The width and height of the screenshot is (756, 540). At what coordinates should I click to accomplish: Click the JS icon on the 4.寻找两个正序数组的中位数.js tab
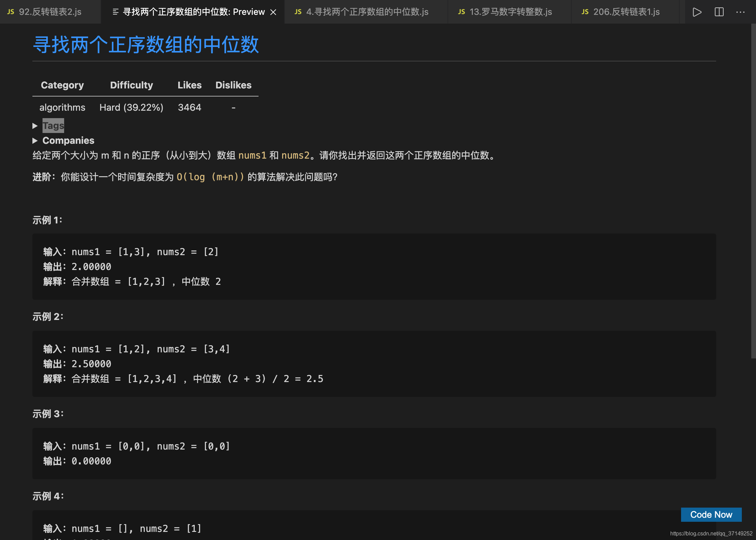pyautogui.click(x=298, y=12)
